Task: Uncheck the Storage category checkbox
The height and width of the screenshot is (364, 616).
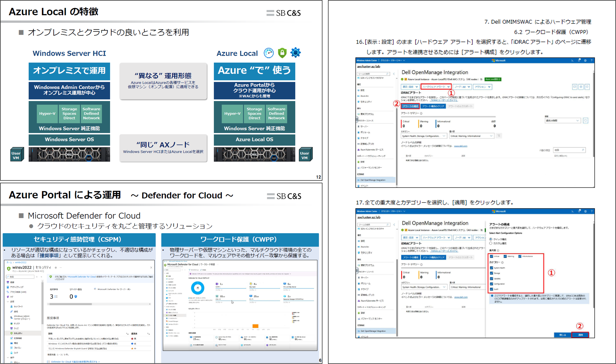Action: pos(491,273)
